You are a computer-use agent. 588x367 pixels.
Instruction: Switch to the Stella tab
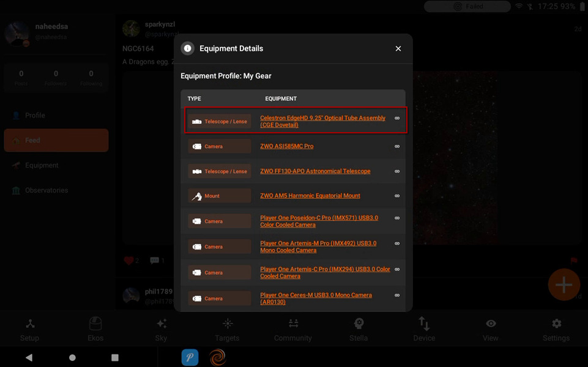[x=359, y=330]
